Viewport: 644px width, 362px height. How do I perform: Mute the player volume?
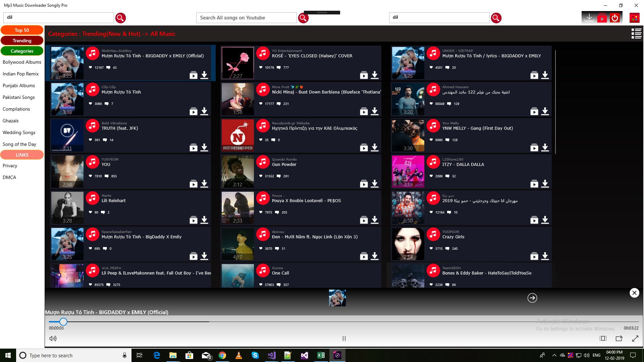pyautogui.click(x=53, y=339)
